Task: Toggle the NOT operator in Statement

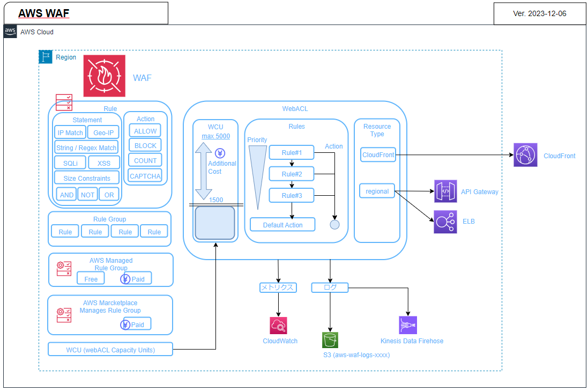Action: click(x=87, y=194)
